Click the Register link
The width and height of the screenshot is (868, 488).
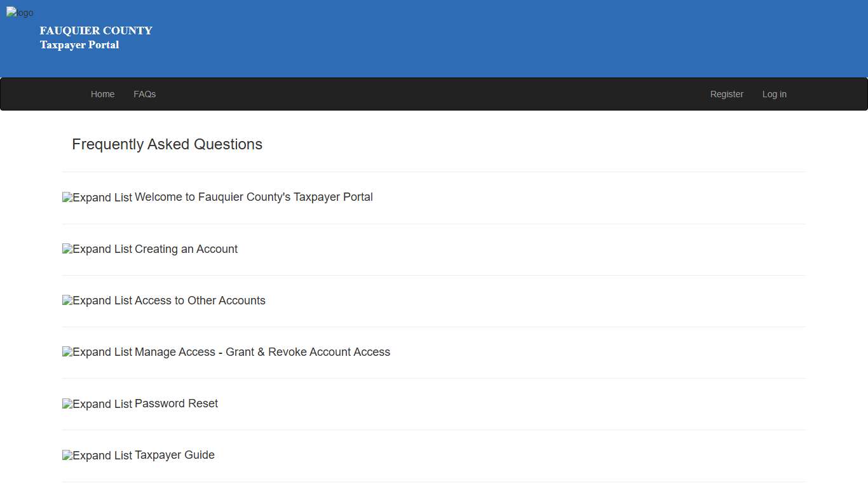pyautogui.click(x=726, y=94)
